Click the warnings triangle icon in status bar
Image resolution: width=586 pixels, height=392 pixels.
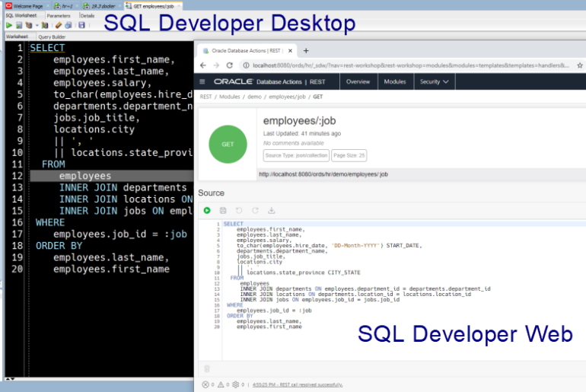click(x=221, y=384)
